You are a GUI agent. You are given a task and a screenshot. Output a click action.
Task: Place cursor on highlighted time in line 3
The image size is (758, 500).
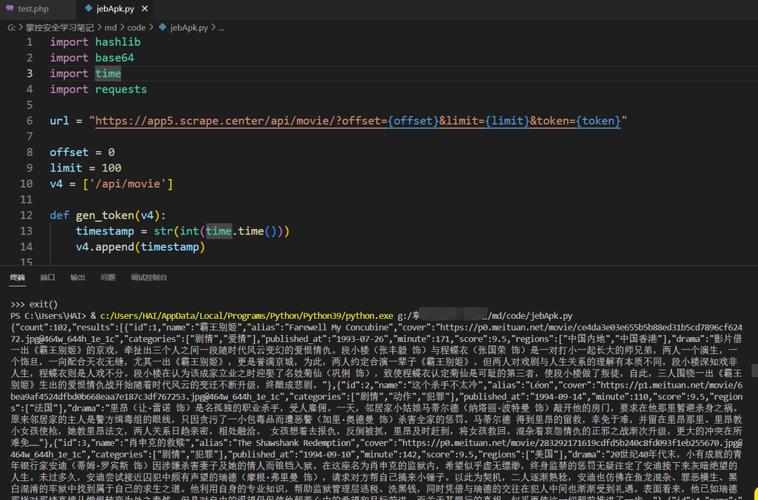coord(108,74)
